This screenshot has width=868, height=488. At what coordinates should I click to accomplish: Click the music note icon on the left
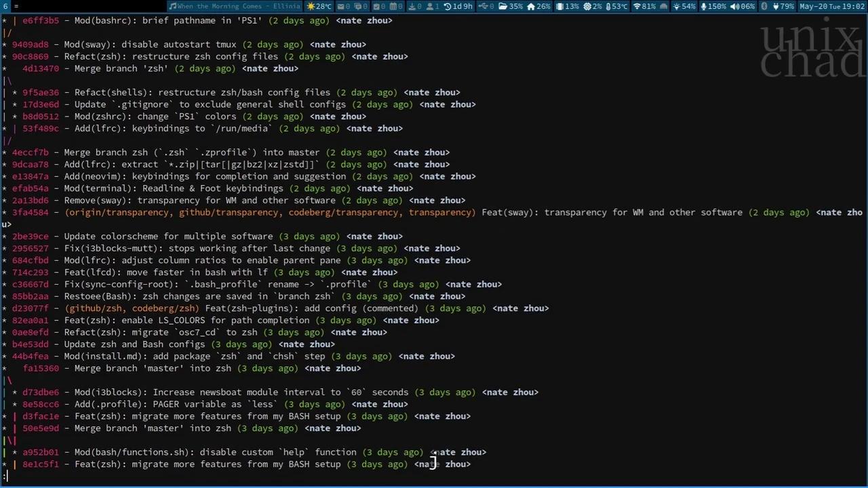click(x=172, y=6)
